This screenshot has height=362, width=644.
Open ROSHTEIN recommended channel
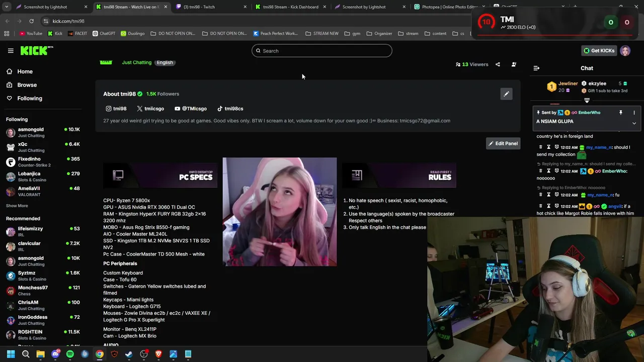pyautogui.click(x=43, y=334)
